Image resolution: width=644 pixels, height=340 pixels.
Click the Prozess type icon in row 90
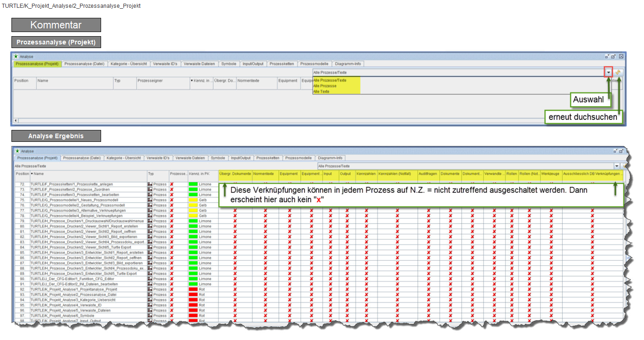coord(150,279)
